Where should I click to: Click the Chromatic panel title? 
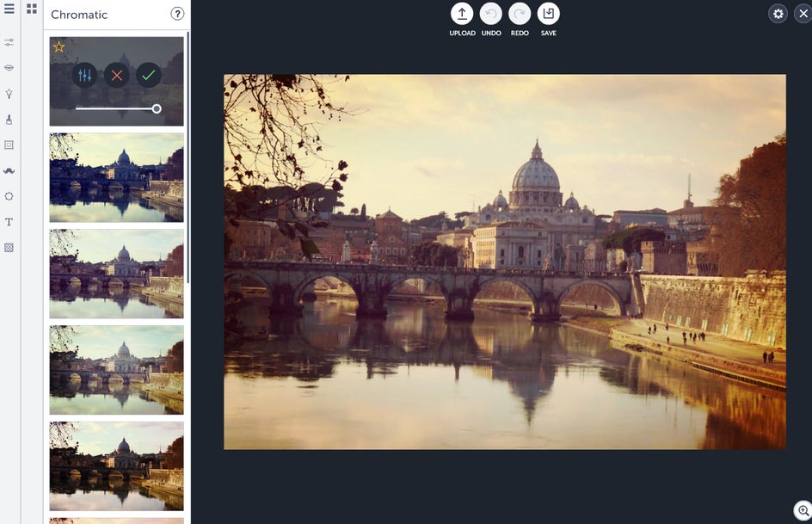point(79,15)
